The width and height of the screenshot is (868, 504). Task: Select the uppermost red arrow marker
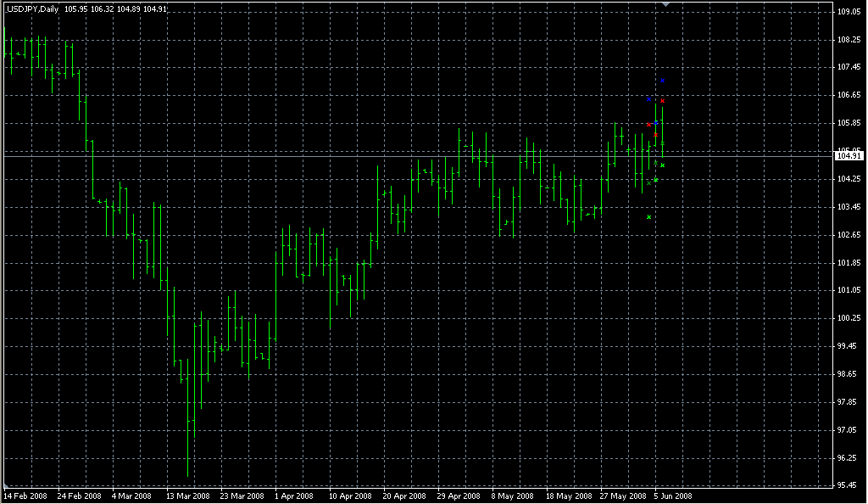tap(663, 101)
